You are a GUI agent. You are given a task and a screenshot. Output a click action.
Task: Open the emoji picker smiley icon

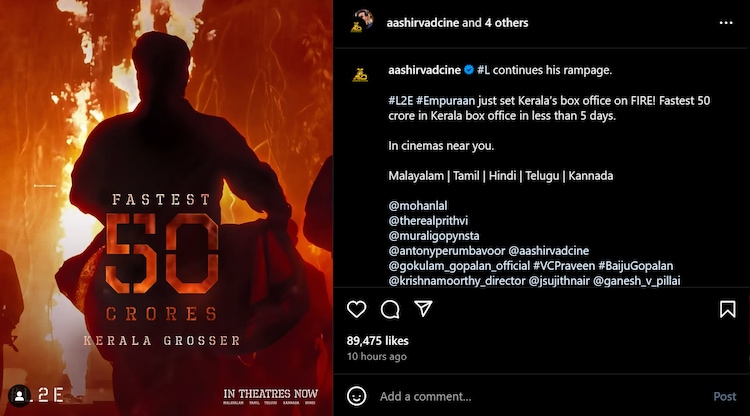click(x=356, y=396)
